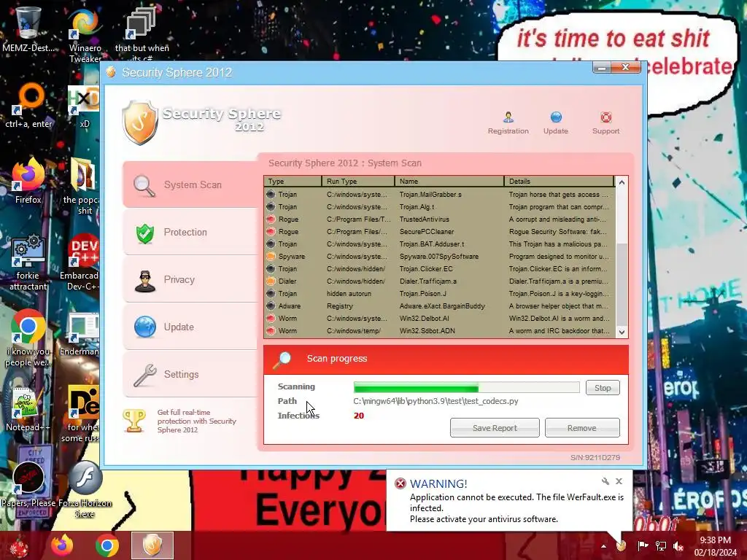Click the muted volume tray icon
The width and height of the screenshot is (747, 560).
point(678,546)
